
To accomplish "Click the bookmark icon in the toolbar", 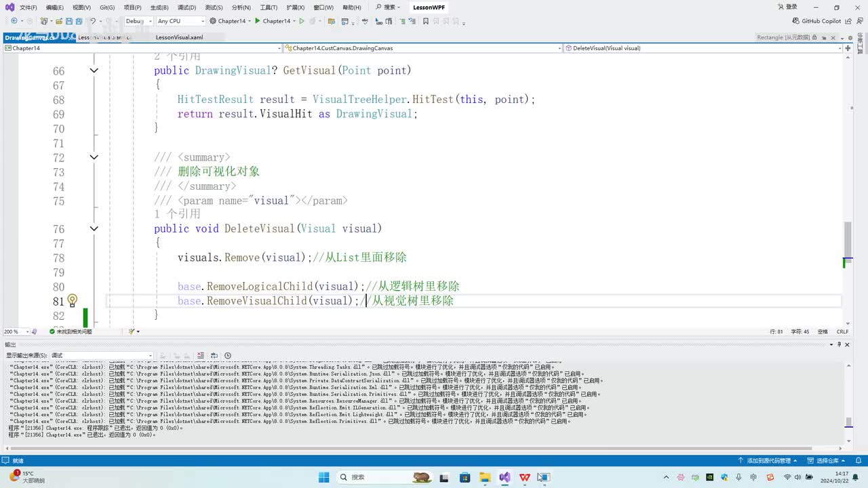I will 426,21.
